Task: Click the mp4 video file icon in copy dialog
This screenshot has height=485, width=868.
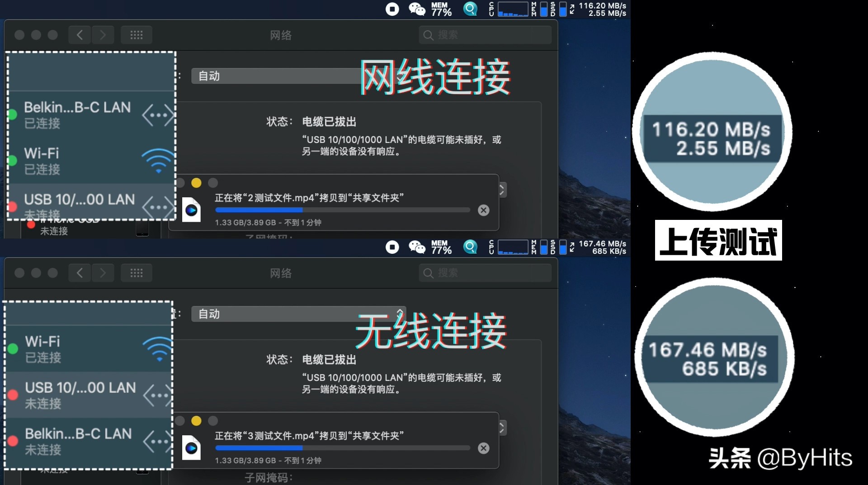Action: point(191,209)
